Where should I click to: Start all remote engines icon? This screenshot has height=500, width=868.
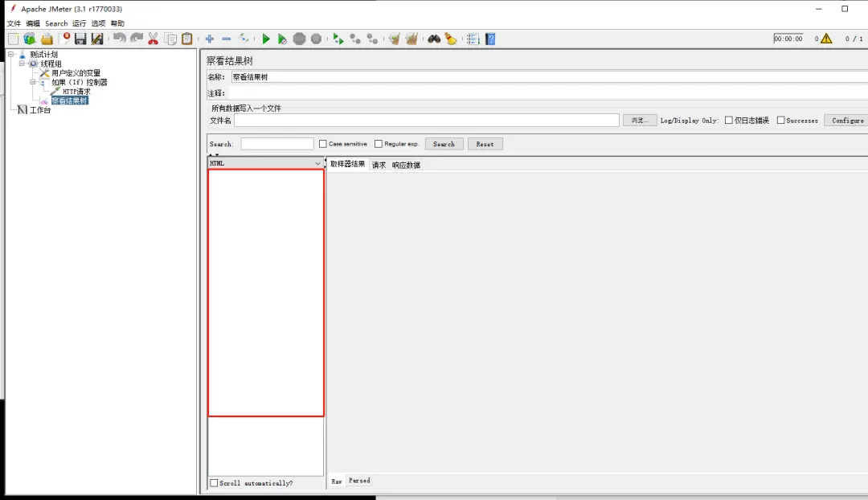point(338,39)
